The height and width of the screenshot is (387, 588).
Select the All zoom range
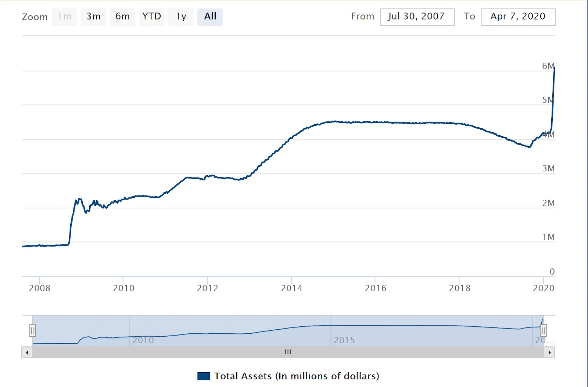click(210, 17)
